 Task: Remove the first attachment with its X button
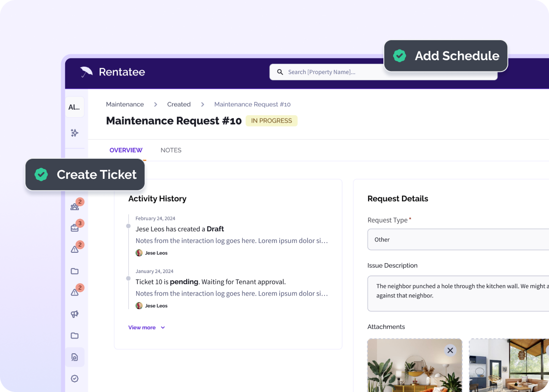(450, 350)
